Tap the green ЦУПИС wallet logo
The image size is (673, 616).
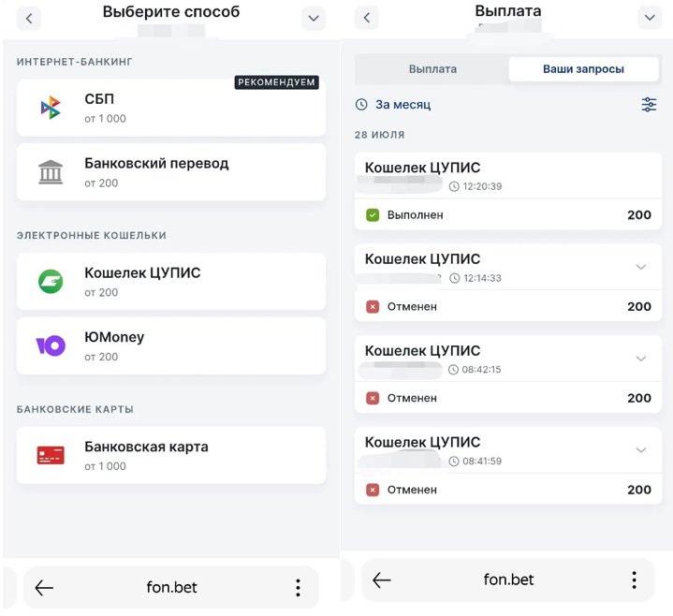point(51,281)
